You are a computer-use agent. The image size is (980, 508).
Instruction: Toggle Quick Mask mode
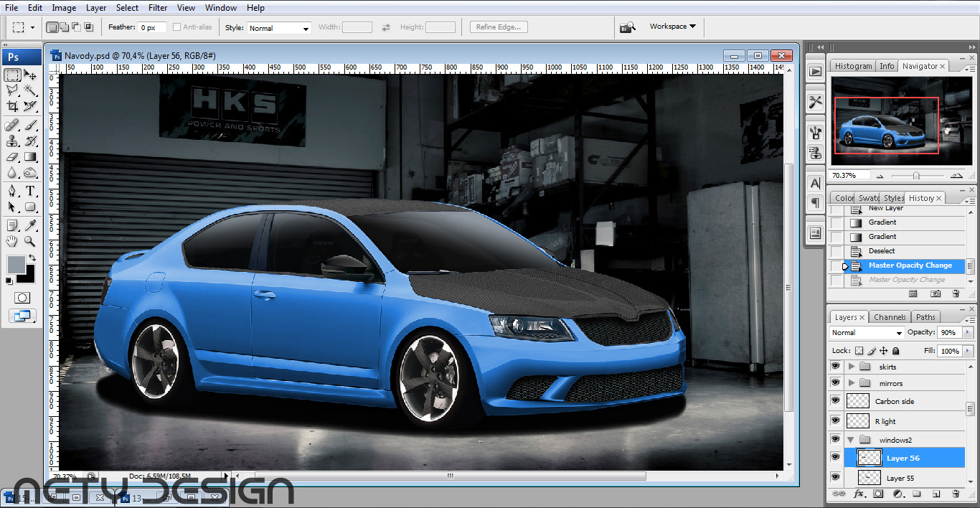(22, 297)
